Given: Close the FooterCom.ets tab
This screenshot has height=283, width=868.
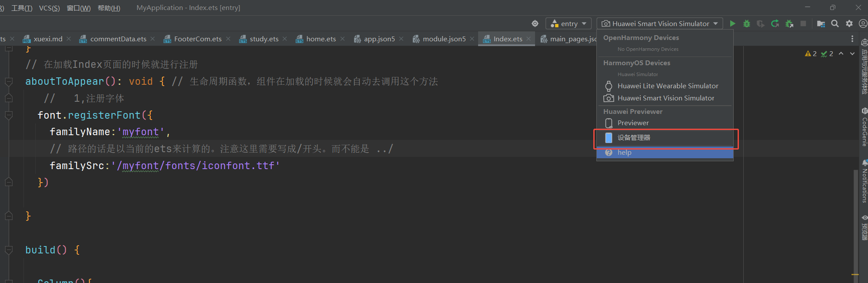Looking at the screenshot, I should (228, 39).
